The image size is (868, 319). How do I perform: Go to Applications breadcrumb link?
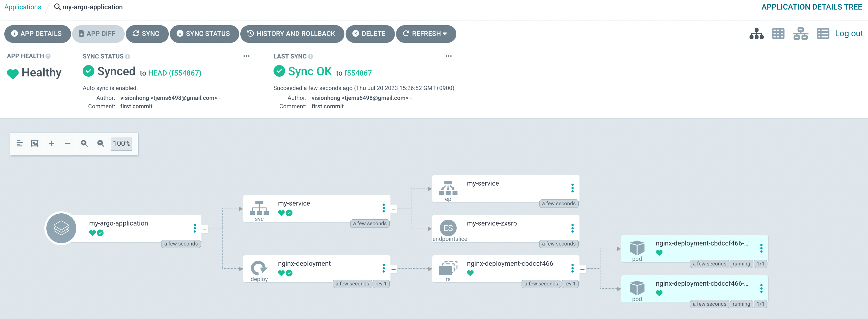pos(23,7)
